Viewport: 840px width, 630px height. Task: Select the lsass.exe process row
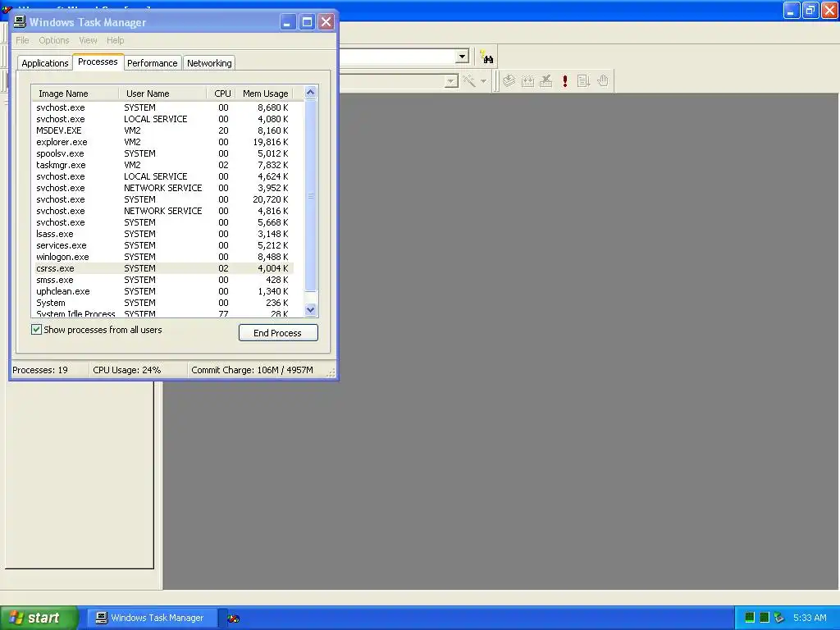click(x=162, y=234)
